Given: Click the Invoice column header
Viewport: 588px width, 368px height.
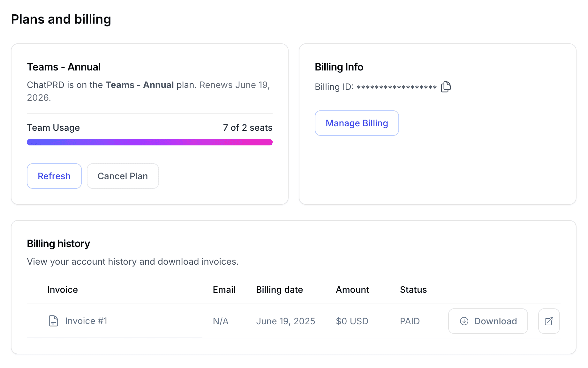Looking at the screenshot, I should [x=62, y=290].
